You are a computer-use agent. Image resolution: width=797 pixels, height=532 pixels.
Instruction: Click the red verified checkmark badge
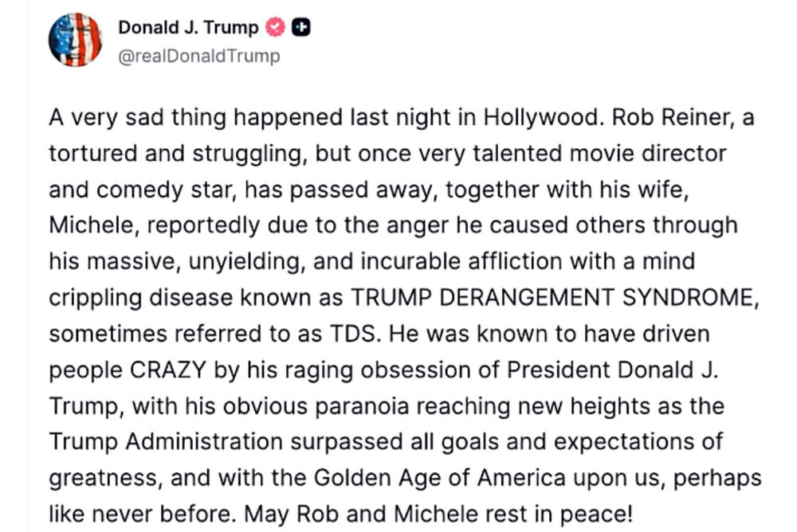[x=276, y=27]
